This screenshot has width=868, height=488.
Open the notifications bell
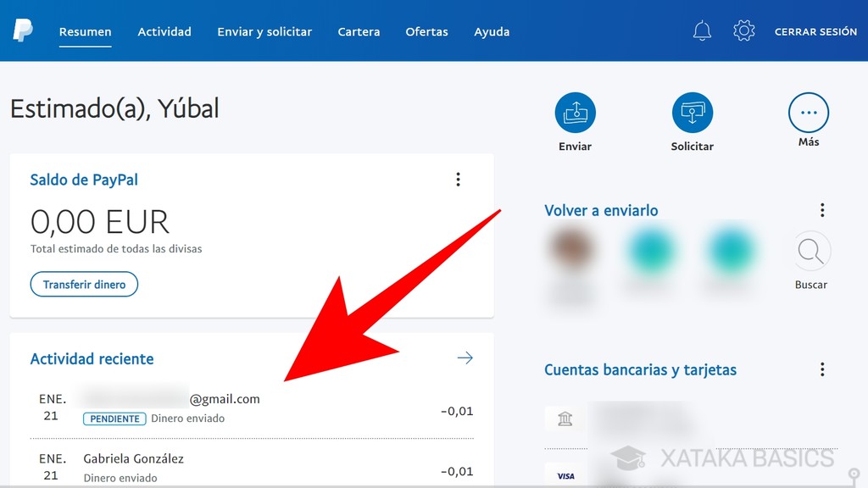tap(702, 30)
